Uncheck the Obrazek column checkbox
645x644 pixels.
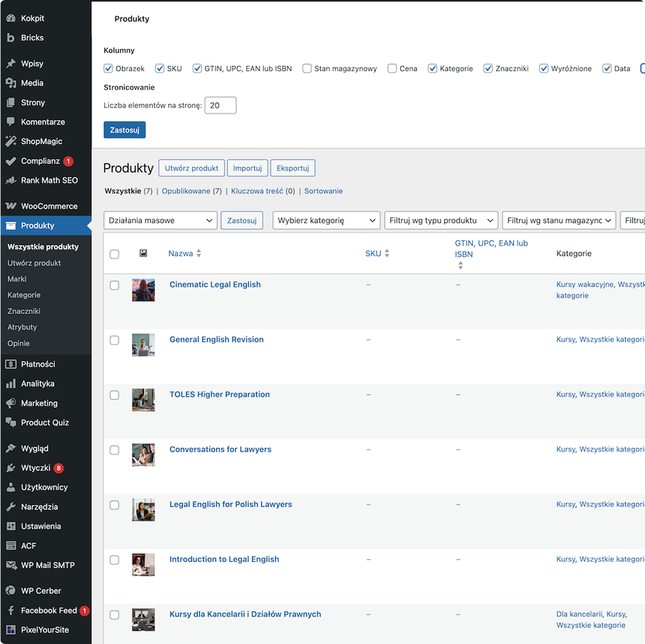point(109,68)
